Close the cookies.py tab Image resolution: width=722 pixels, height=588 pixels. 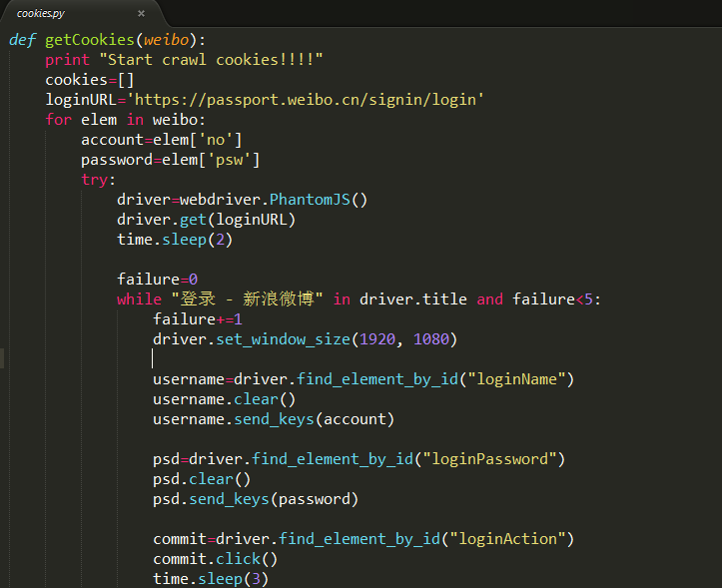[142, 13]
